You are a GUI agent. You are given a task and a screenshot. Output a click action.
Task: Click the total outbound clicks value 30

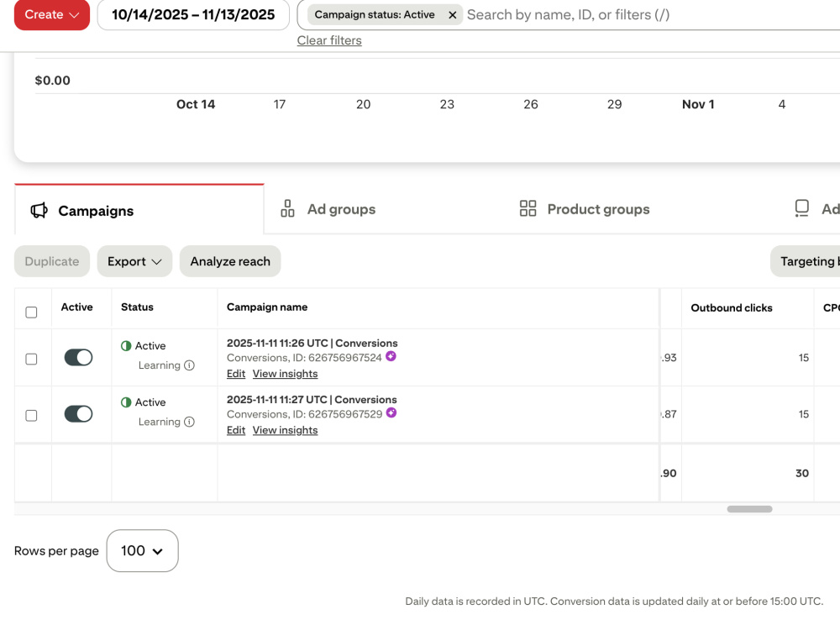802,474
